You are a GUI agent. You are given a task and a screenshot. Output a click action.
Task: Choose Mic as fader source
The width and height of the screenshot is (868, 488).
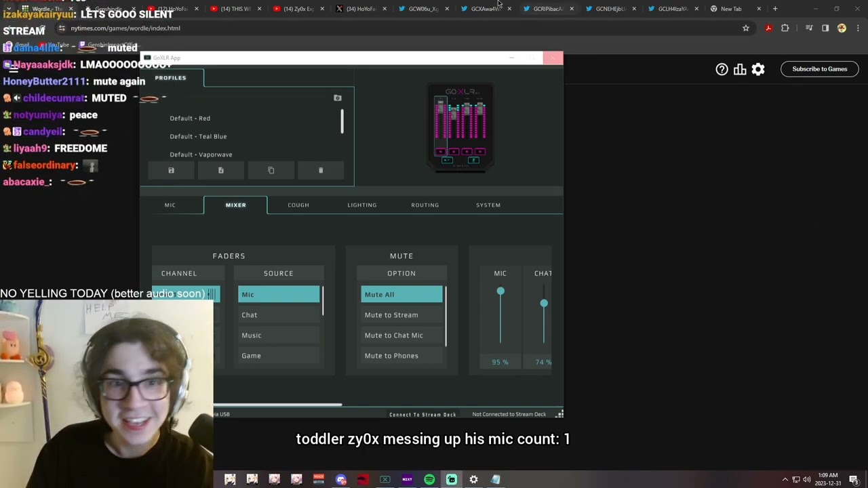pos(279,294)
